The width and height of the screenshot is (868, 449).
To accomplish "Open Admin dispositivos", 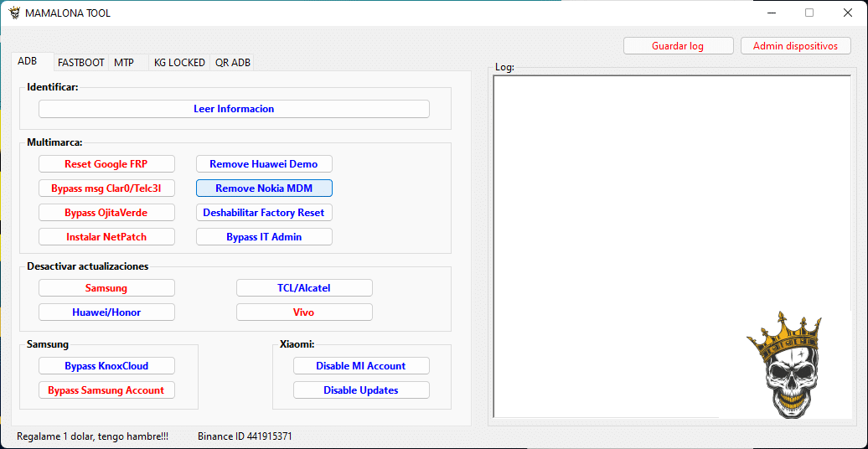I will tap(795, 46).
